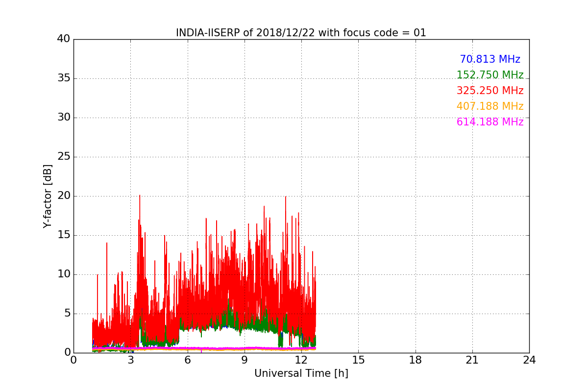Click the x-axis tick label 21
588x392 pixels.
click(472, 360)
